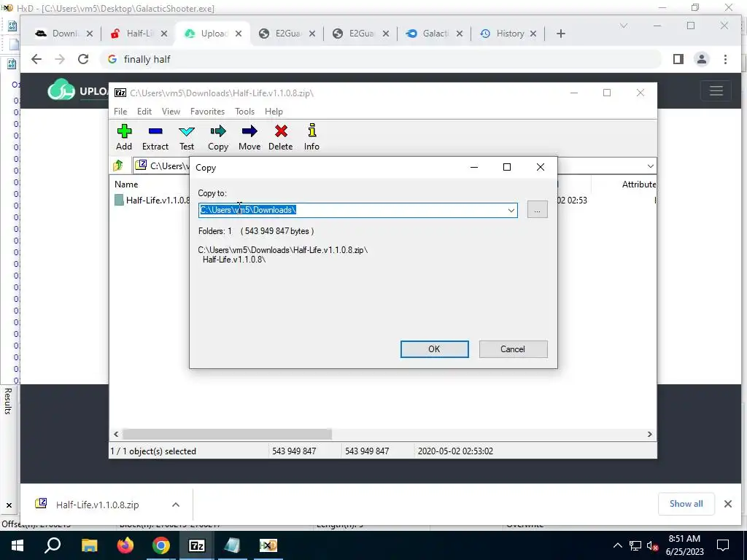Open Chrome tab search chevron
Image resolution: width=747 pixels, height=560 pixels.
[x=624, y=26]
